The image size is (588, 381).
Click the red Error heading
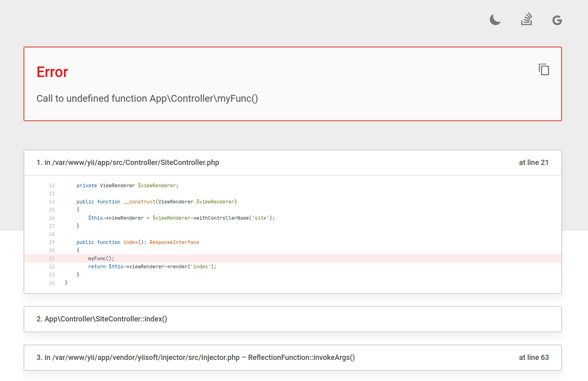[x=52, y=72]
